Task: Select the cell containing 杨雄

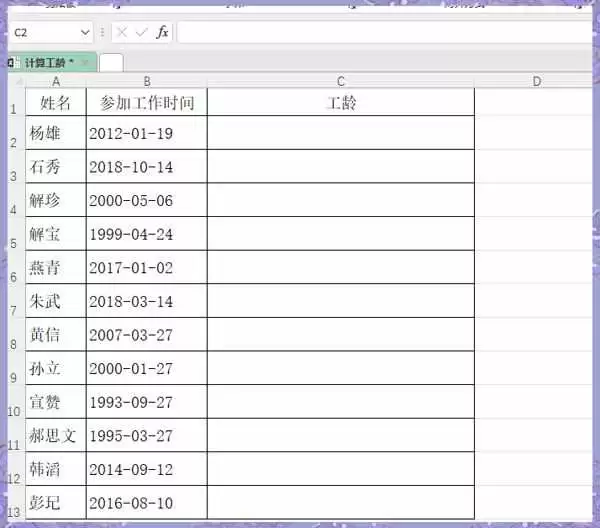Action: click(x=56, y=133)
